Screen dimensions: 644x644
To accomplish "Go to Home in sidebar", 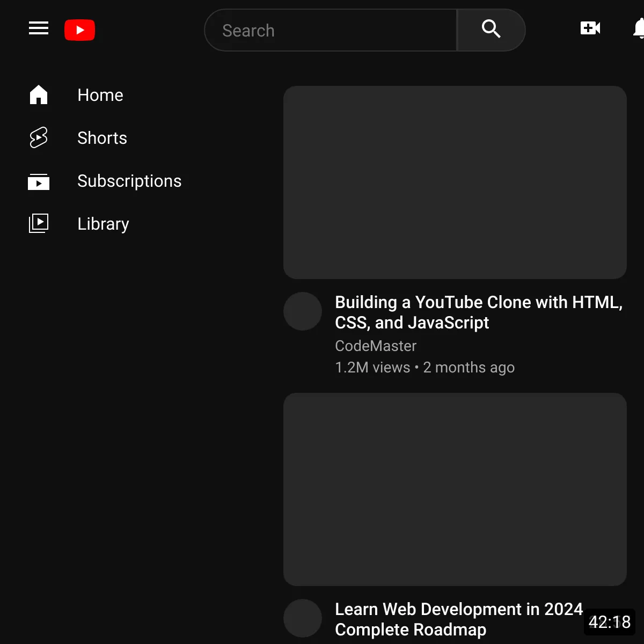I will (100, 95).
